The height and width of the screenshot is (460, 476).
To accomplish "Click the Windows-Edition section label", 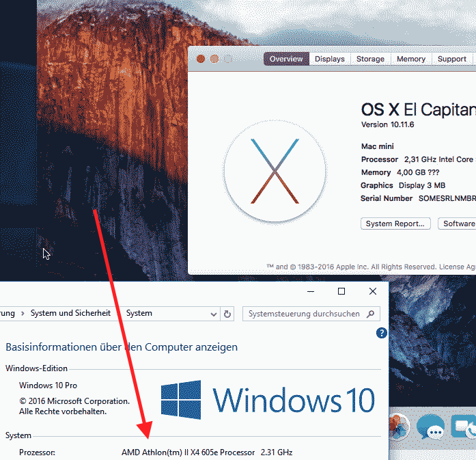I will [x=36, y=368].
